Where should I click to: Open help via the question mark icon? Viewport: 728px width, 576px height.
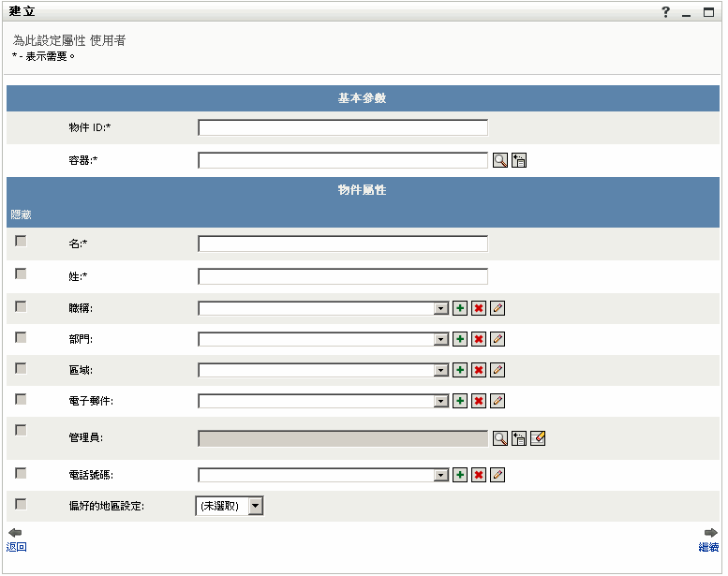tap(666, 11)
